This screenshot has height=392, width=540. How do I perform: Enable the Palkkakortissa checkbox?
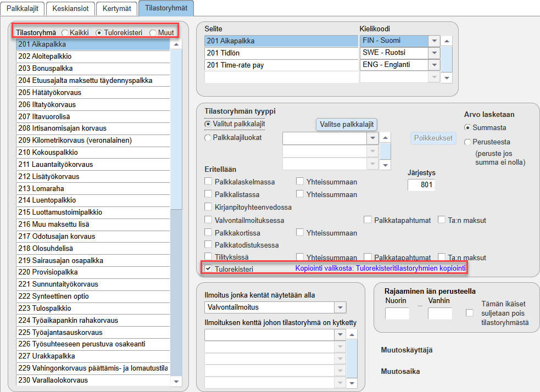pos(208,232)
